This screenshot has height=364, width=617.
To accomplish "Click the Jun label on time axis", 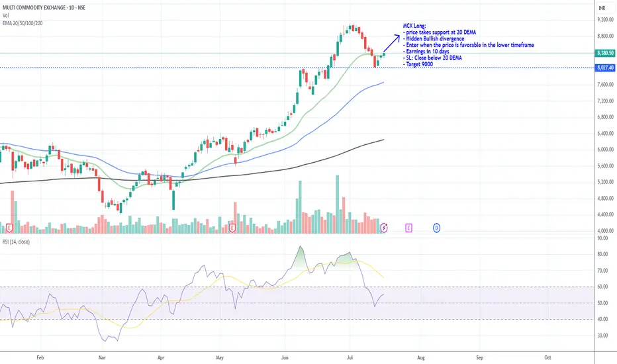I will click(x=285, y=357).
